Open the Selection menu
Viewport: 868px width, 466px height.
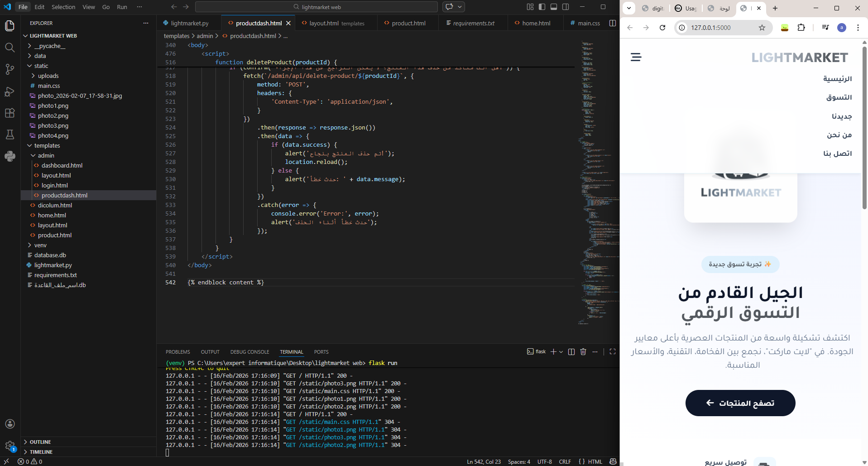[x=63, y=7]
